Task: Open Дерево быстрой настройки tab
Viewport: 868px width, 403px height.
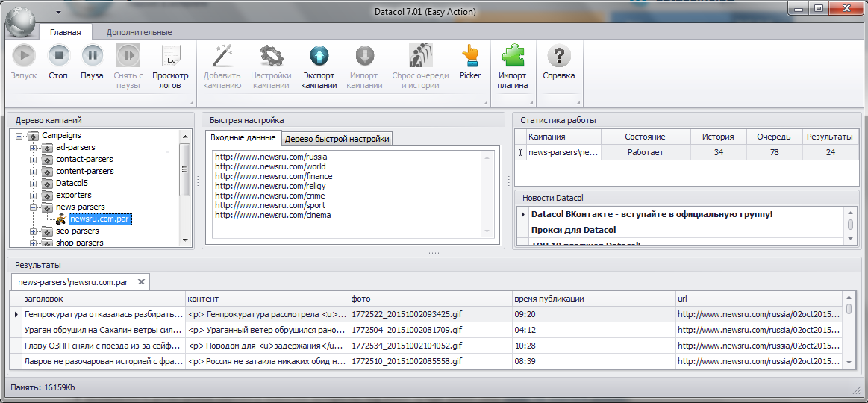Action: 337,138
